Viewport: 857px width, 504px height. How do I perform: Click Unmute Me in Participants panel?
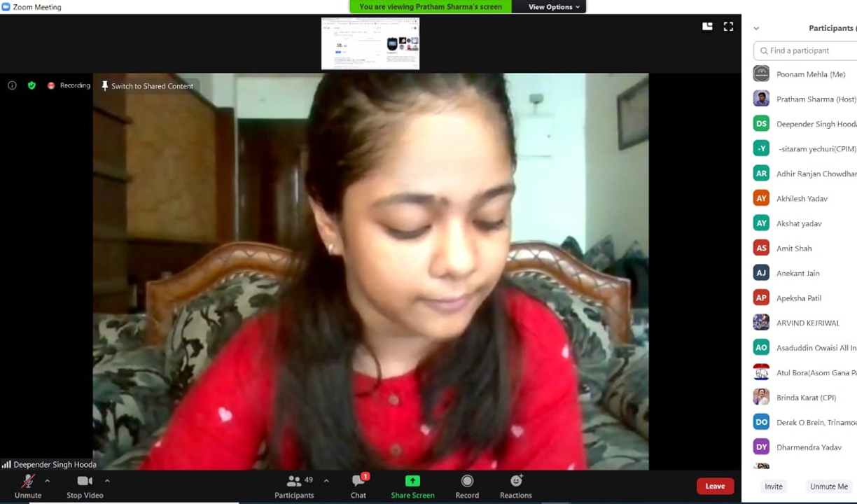pyautogui.click(x=829, y=486)
